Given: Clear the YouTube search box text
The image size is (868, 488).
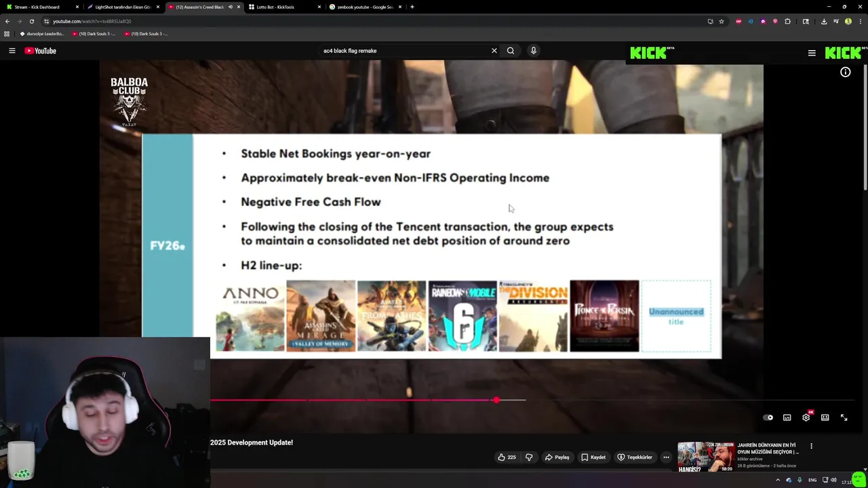Looking at the screenshot, I should pos(494,51).
